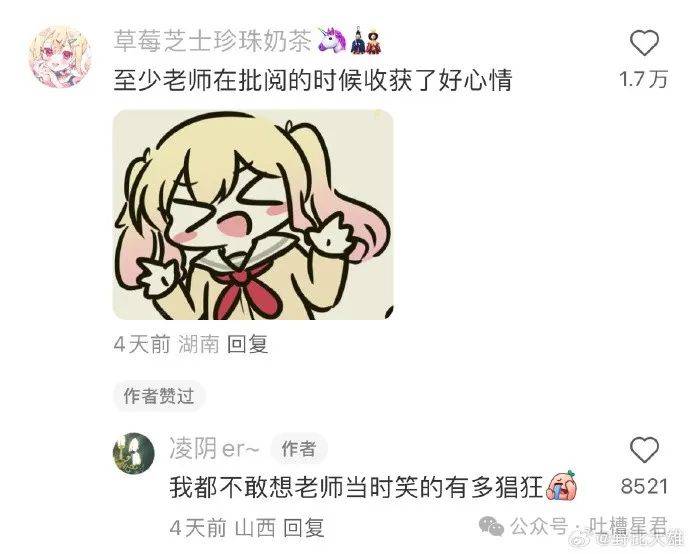Viewport: 690px width, 554px height.
Task: Tap the 8521 like count
Action: [x=645, y=487]
